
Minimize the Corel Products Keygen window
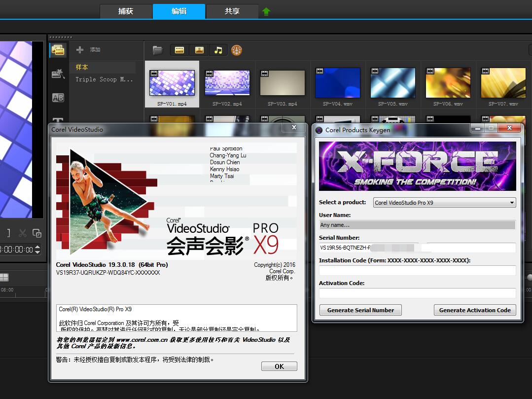(x=478, y=128)
